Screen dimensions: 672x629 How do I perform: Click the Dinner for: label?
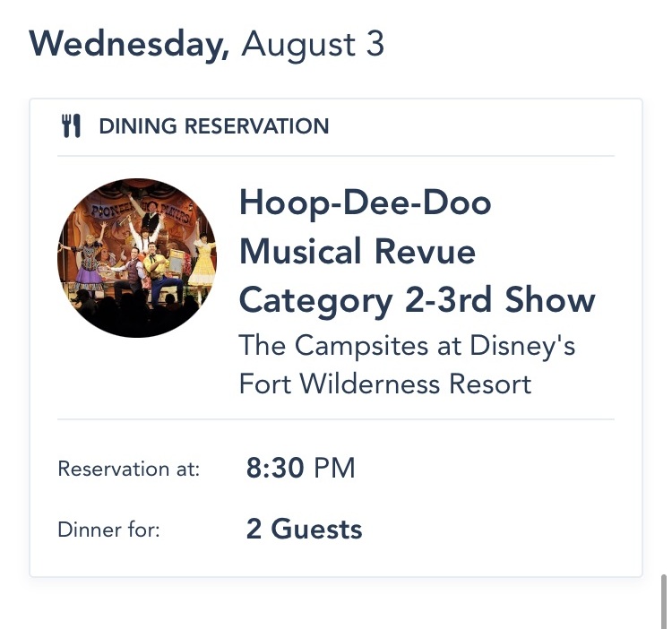coord(108,530)
